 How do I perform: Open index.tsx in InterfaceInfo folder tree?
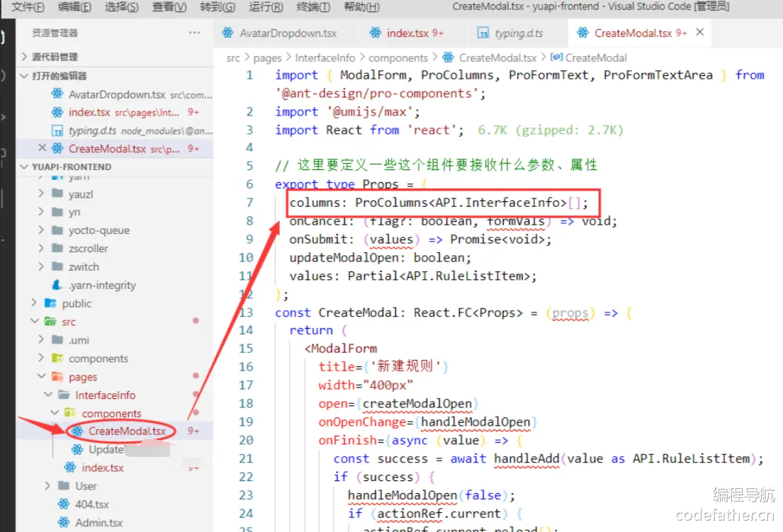point(102,468)
